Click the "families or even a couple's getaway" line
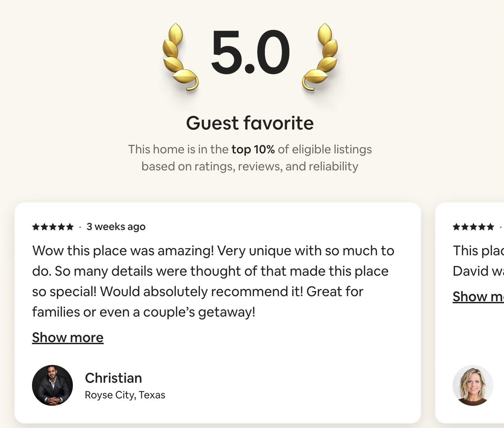504x428 pixels. pos(144,312)
